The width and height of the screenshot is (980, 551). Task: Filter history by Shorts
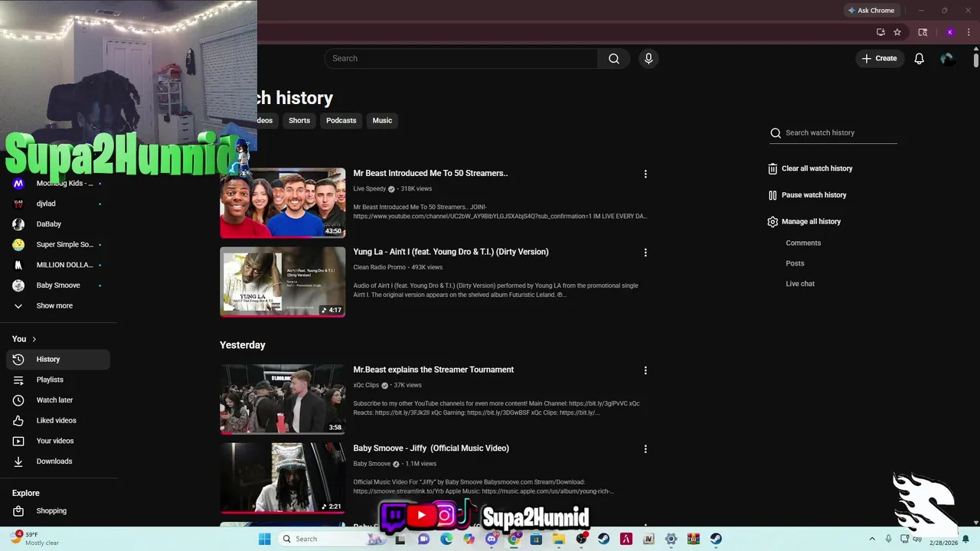(299, 120)
